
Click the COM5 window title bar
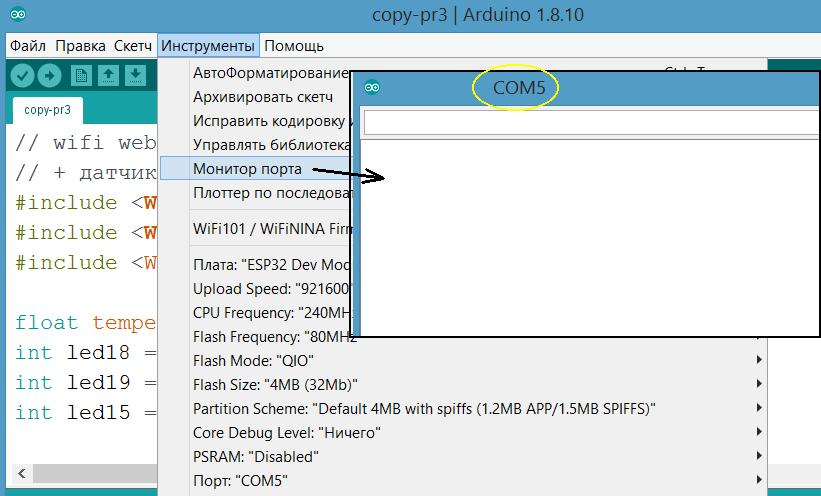(x=584, y=88)
